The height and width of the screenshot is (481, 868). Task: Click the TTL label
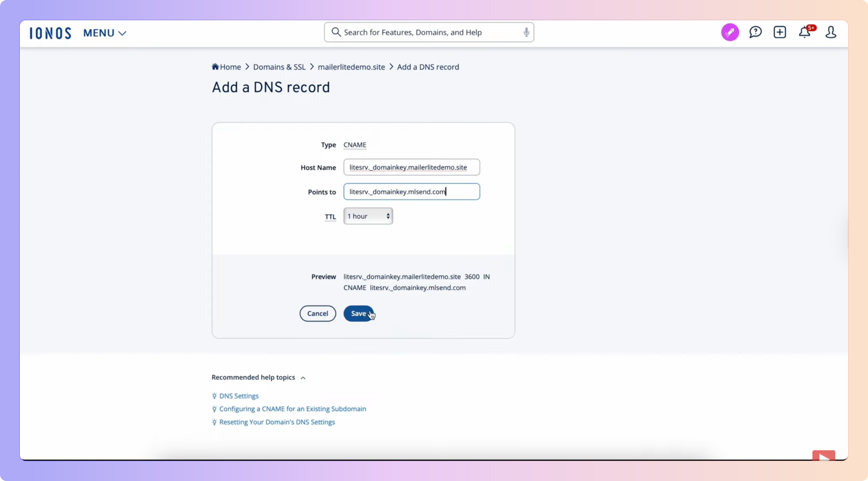[330, 216]
